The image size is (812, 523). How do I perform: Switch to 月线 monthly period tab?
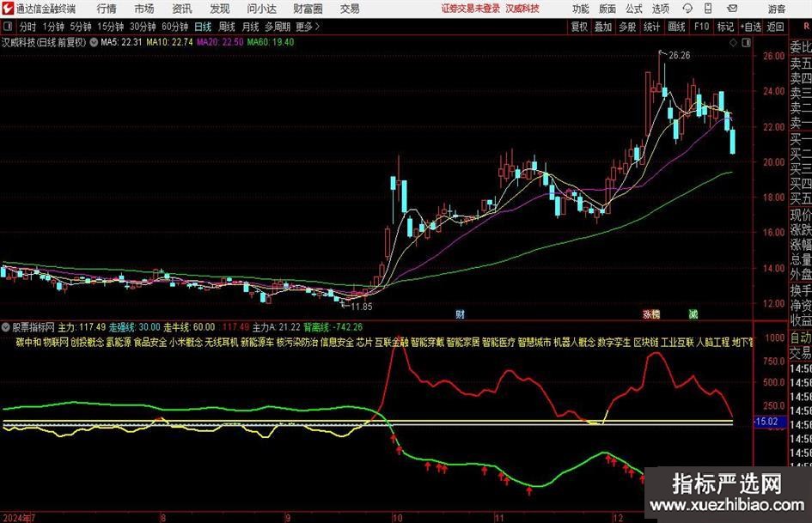coord(250,27)
